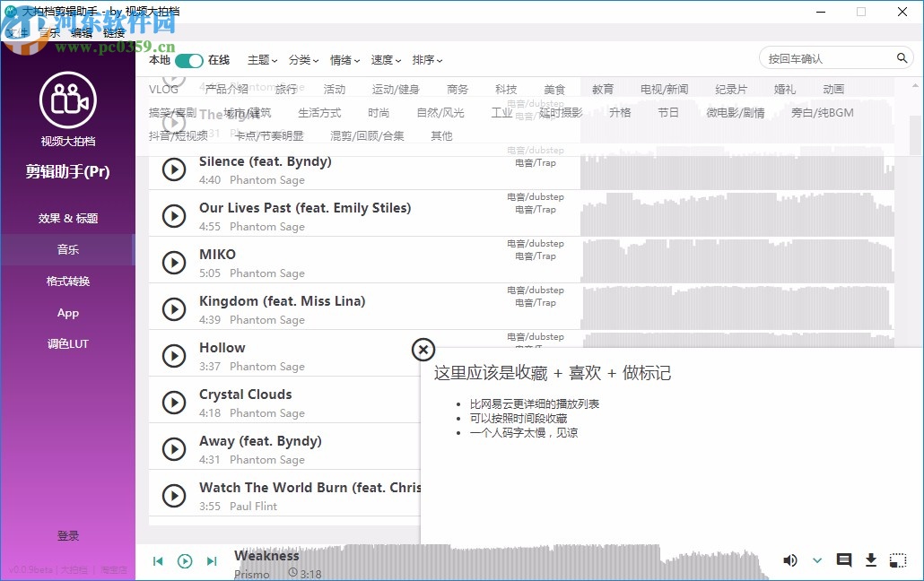Viewport: 924px width, 581px height.
Task: Click the 登录 login link
Action: coord(68,535)
